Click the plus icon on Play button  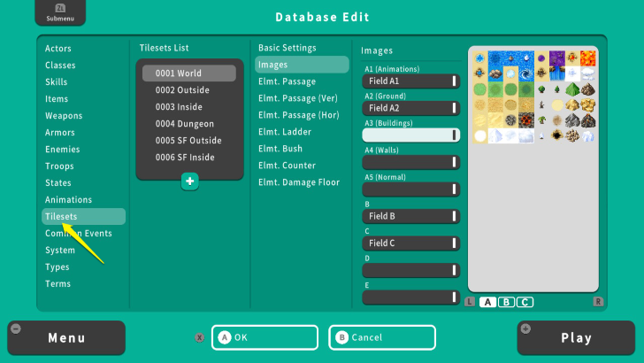click(x=525, y=328)
